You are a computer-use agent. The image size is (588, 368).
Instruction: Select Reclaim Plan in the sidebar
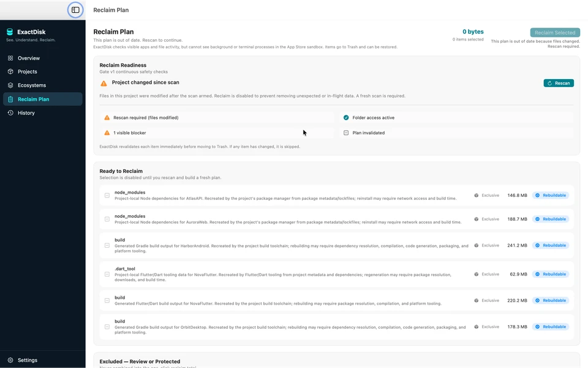tap(43, 99)
